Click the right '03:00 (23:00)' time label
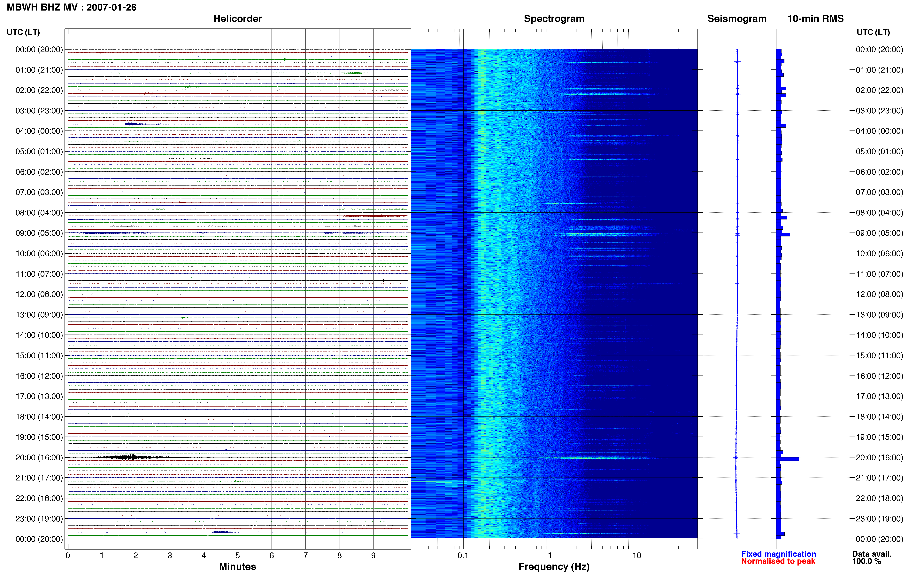The image size is (924, 578). (x=879, y=111)
